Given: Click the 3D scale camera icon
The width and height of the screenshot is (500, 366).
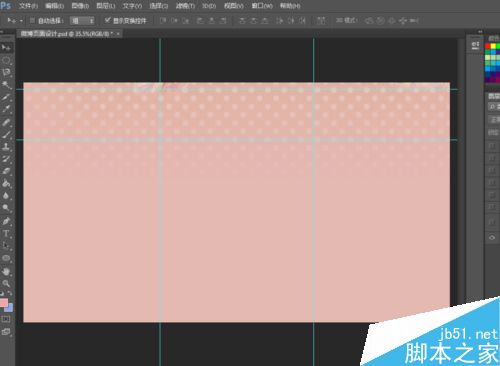Looking at the screenshot, I should coord(414,21).
